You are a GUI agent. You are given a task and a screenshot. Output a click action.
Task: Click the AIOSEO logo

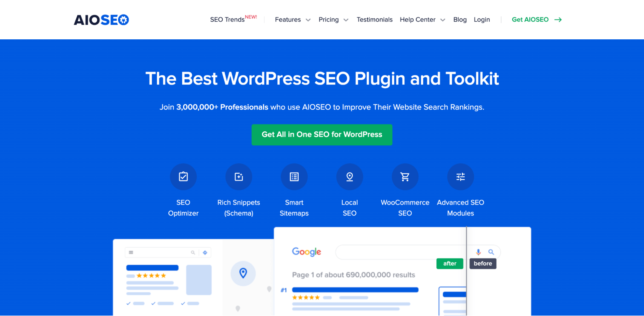101,20
